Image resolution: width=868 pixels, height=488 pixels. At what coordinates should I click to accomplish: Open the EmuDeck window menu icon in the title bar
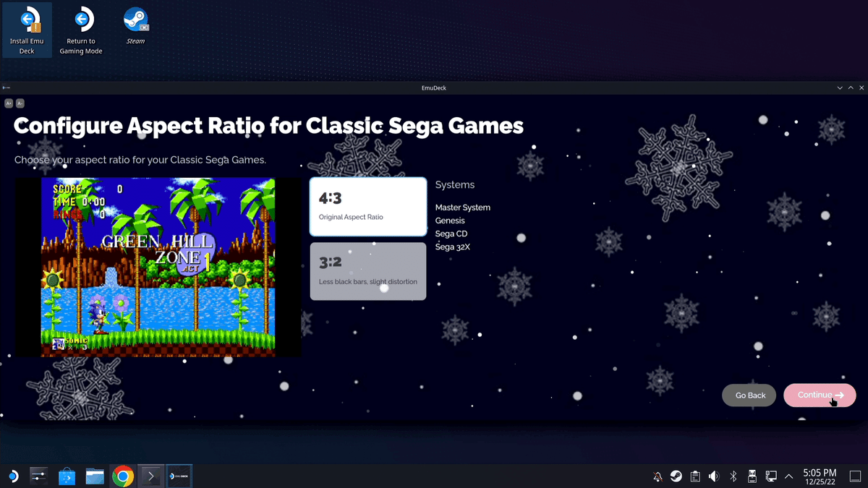point(6,87)
